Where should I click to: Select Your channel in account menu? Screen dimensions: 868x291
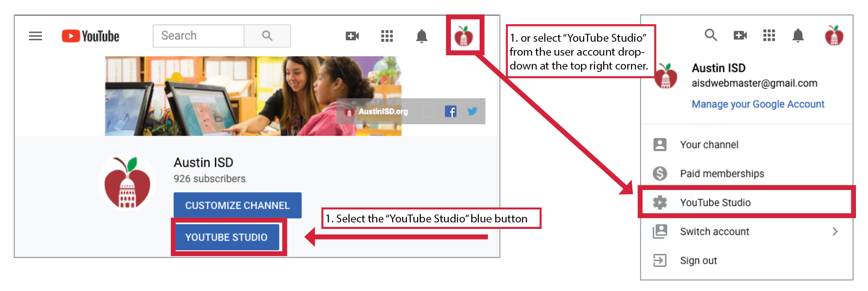pyautogui.click(x=709, y=145)
